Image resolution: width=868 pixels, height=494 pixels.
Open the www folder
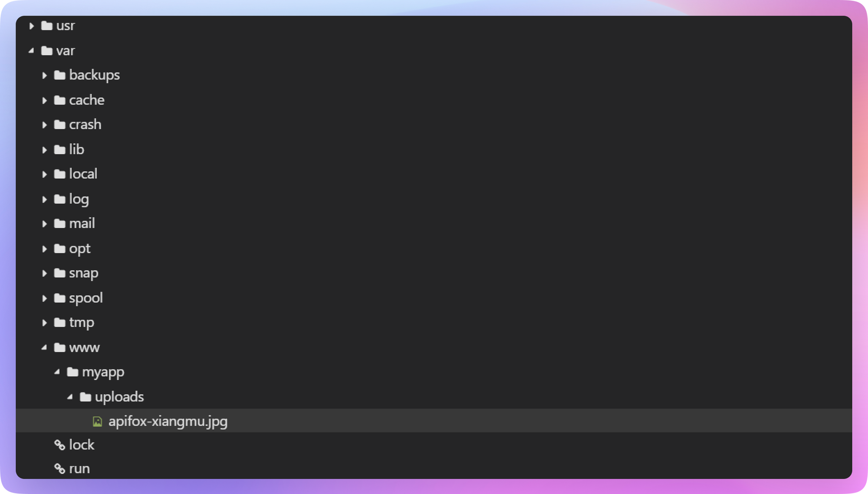[84, 347]
